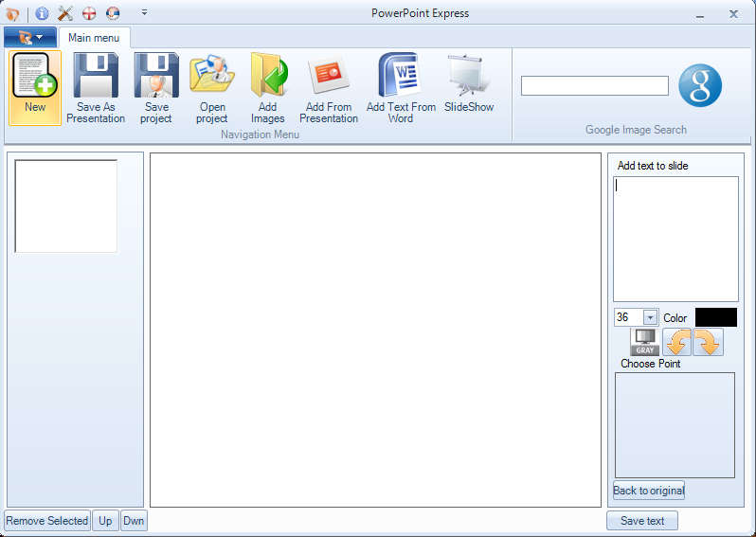The width and height of the screenshot is (756, 537).
Task: Click the Google image search text field
Action: (x=594, y=86)
